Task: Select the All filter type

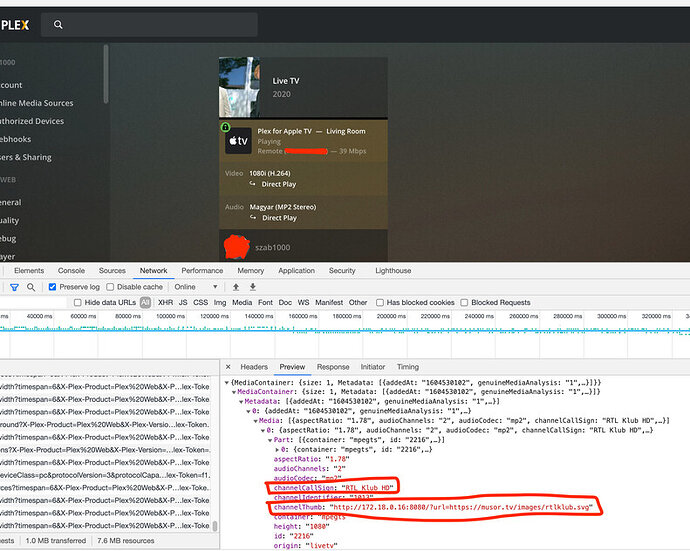Action: point(145,302)
